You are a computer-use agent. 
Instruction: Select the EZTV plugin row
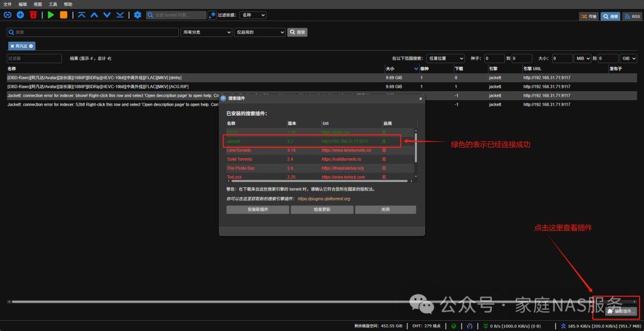[x=320, y=132]
